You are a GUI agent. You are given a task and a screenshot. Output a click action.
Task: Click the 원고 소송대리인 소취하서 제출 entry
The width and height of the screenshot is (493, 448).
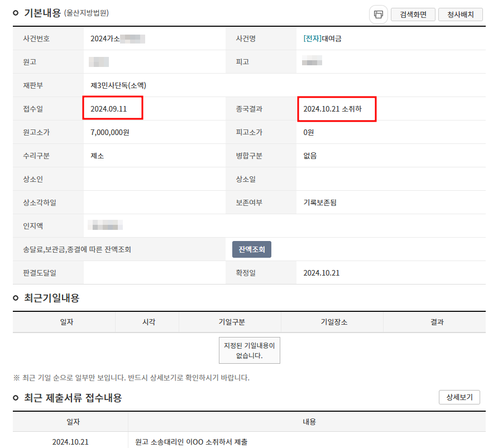tap(191, 442)
